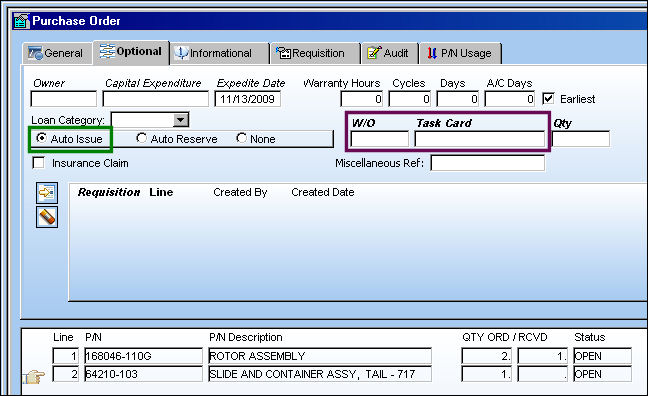
Task: Select the None radio button
Action: click(241, 138)
